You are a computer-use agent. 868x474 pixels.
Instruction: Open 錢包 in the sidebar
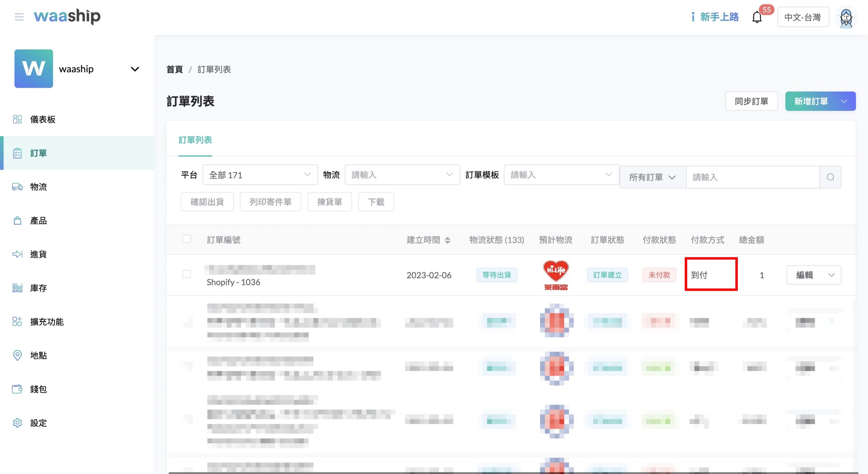[x=38, y=389]
